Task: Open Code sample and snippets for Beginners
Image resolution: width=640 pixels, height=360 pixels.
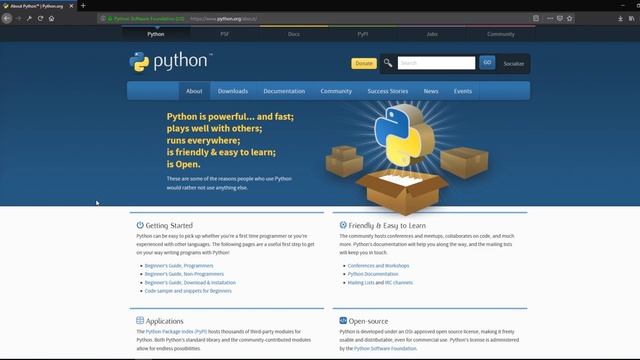Action: point(188,291)
